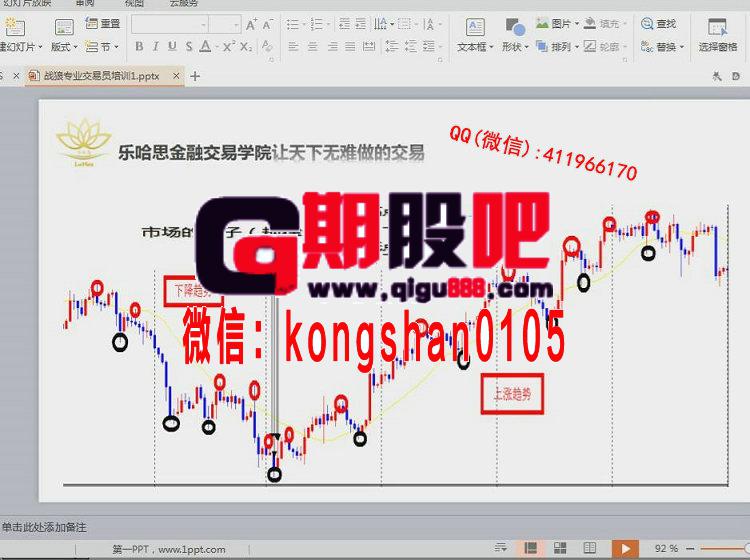Click the 轮廓 outline button

[606, 46]
